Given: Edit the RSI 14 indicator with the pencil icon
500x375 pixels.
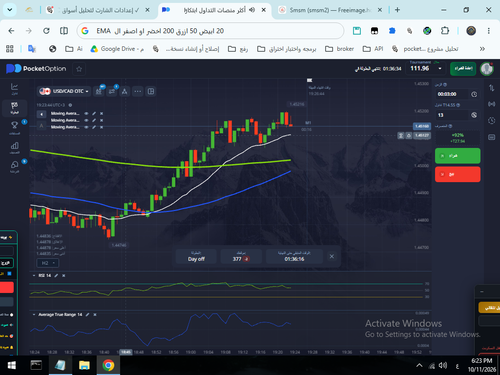Looking at the screenshot, I should click(x=56, y=275).
